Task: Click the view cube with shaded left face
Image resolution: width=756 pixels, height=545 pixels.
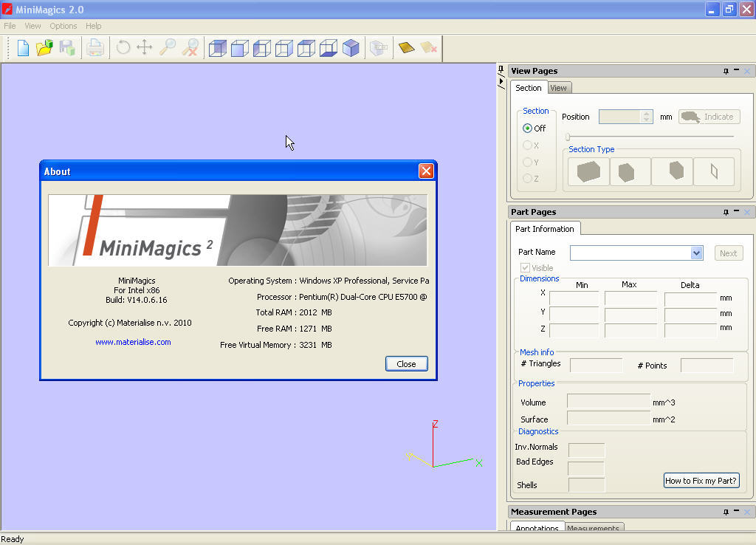Action: [262, 48]
